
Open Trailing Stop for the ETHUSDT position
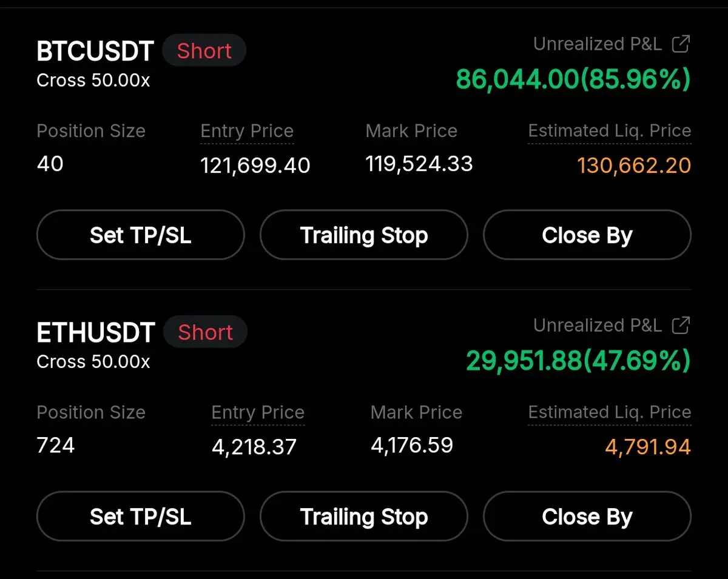364,517
